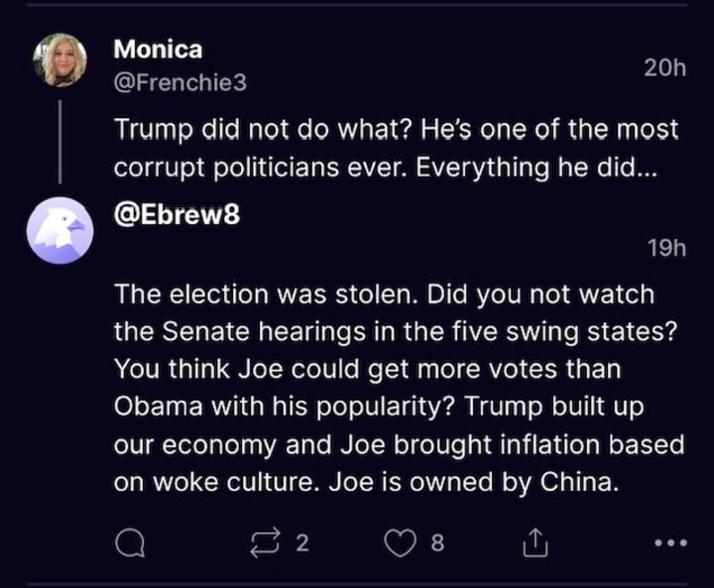Image resolution: width=714 pixels, height=588 pixels.
Task: Open the eagle avatar of @Ebrew8
Action: (60, 230)
